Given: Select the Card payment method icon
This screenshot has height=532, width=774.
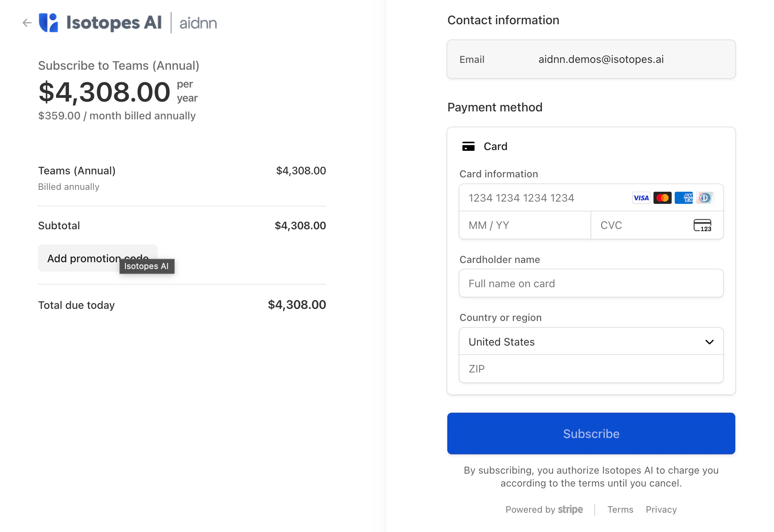Looking at the screenshot, I should [x=468, y=146].
